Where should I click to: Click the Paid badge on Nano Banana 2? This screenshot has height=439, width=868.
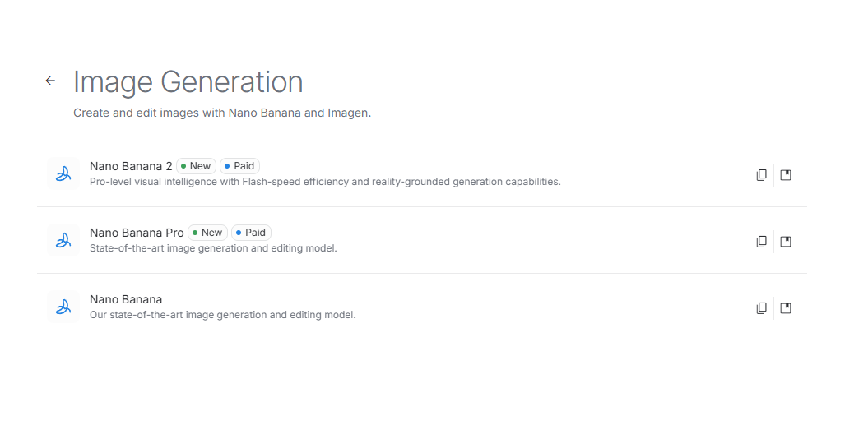(x=239, y=166)
